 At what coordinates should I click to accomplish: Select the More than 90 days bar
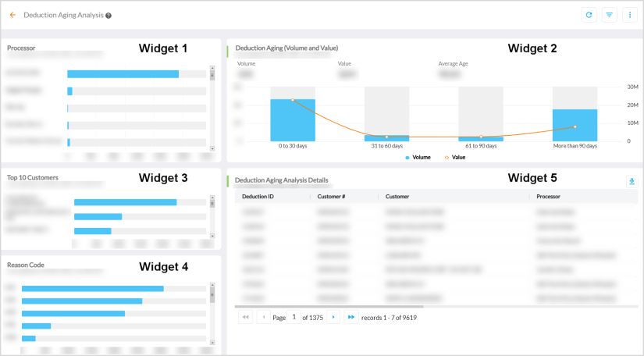575,125
